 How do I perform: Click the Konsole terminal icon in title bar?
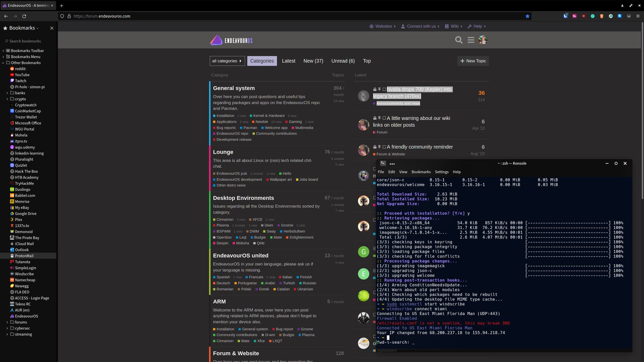click(383, 163)
